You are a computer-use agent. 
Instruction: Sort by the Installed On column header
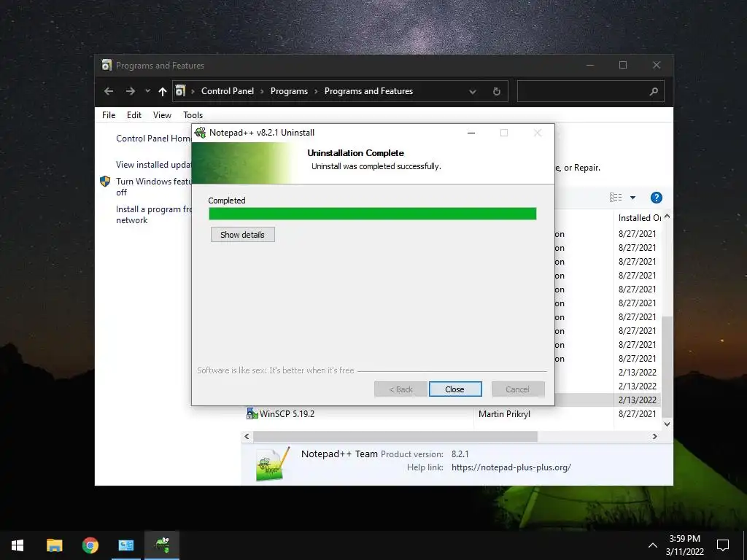tap(639, 217)
